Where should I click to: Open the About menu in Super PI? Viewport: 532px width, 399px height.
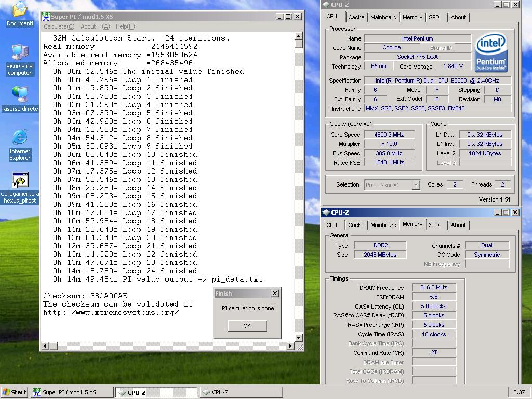(96, 26)
